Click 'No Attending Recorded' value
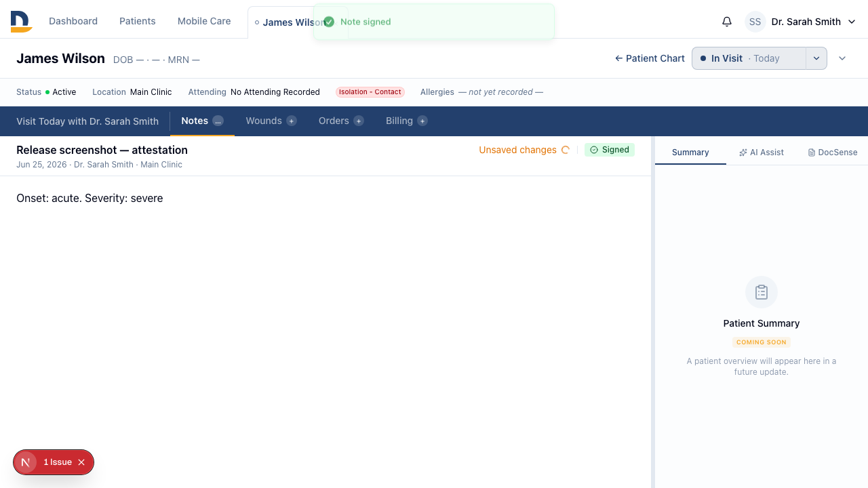 coord(275,92)
